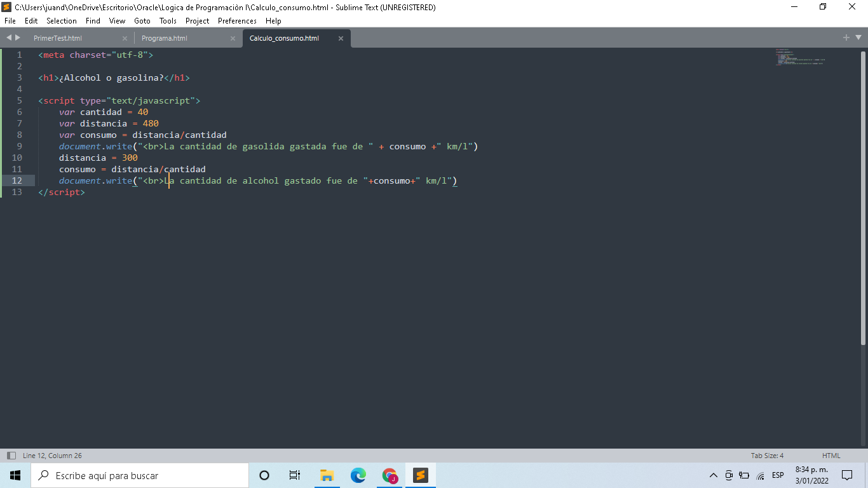
Task: Click line number 12 in gutter
Action: pos(17,180)
